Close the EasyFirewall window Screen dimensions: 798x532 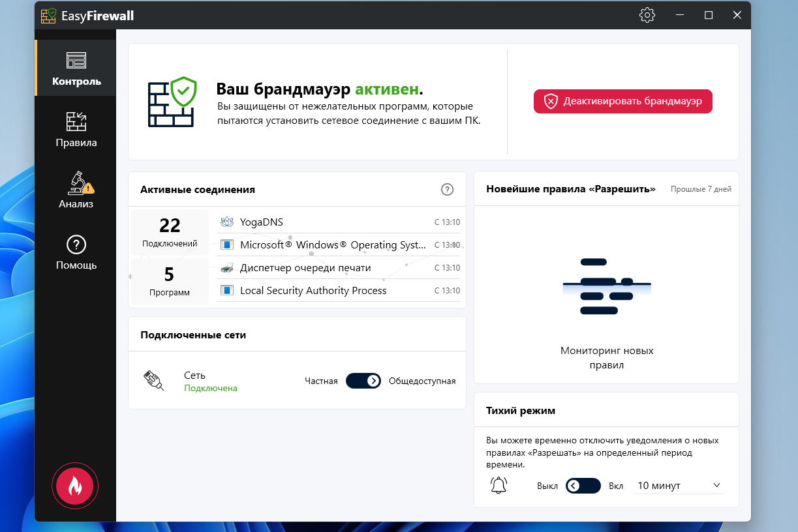737,16
